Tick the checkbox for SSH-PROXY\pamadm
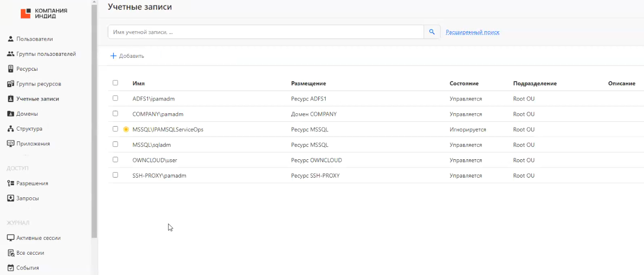The image size is (644, 275). [115, 175]
